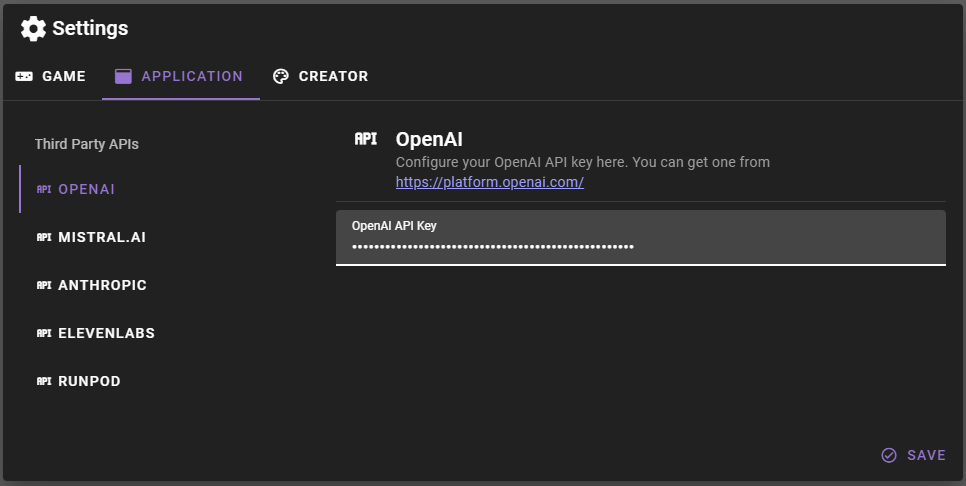Click the API icon next to ELEVENLABS

click(44, 333)
